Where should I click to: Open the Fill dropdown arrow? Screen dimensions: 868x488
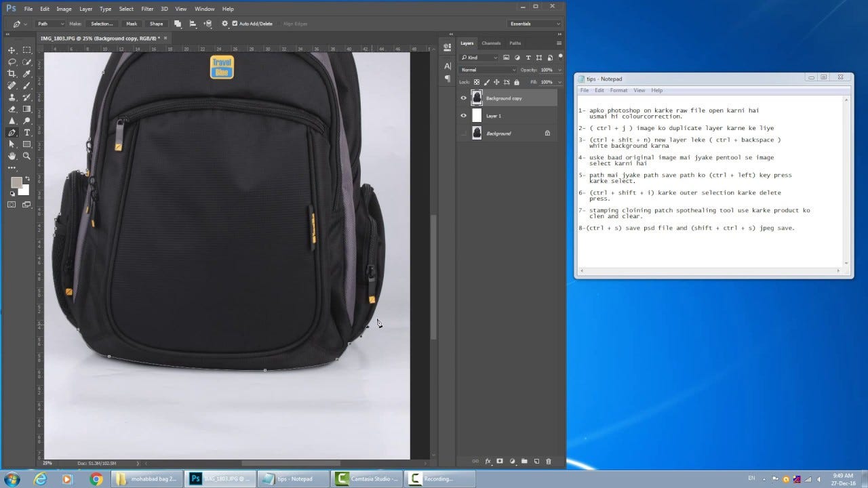[x=559, y=82]
